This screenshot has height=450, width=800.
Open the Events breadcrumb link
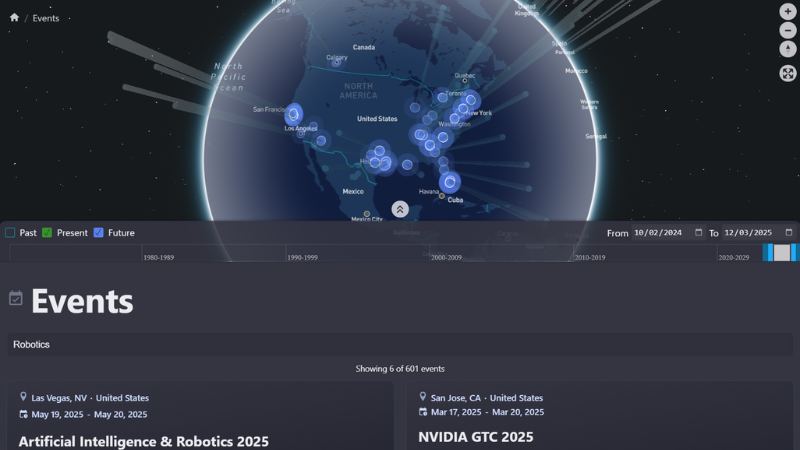point(46,18)
